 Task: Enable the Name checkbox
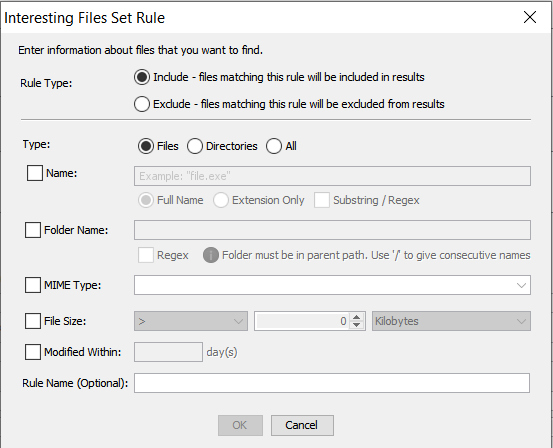pyautogui.click(x=35, y=173)
